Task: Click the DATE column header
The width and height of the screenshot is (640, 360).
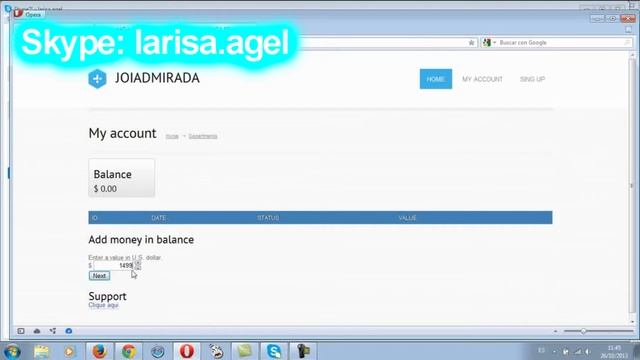Action: (158, 218)
